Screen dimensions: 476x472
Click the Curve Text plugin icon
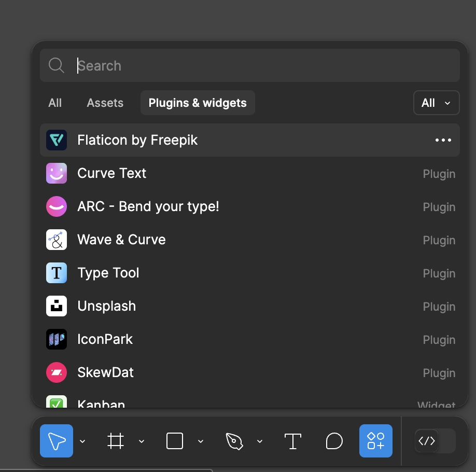pyautogui.click(x=57, y=173)
